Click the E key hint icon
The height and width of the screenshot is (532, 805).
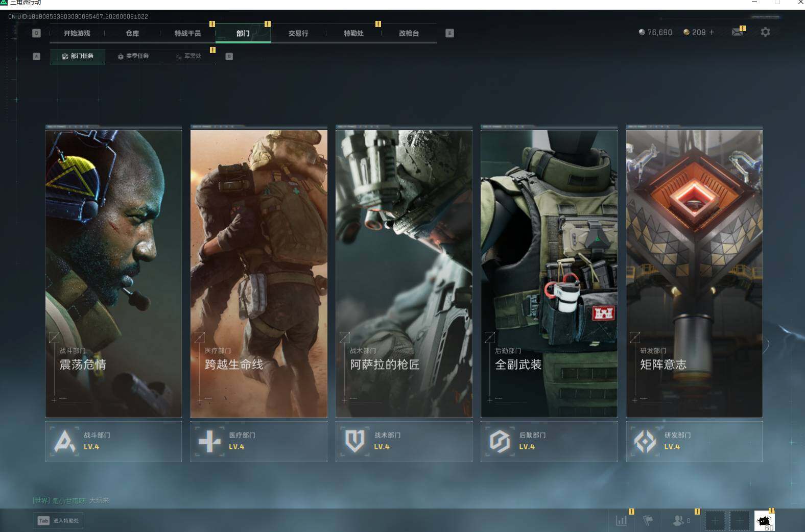[449, 33]
